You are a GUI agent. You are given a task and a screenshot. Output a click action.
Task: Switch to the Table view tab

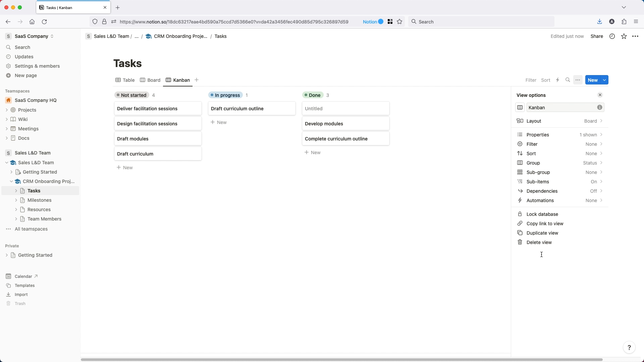point(125,80)
